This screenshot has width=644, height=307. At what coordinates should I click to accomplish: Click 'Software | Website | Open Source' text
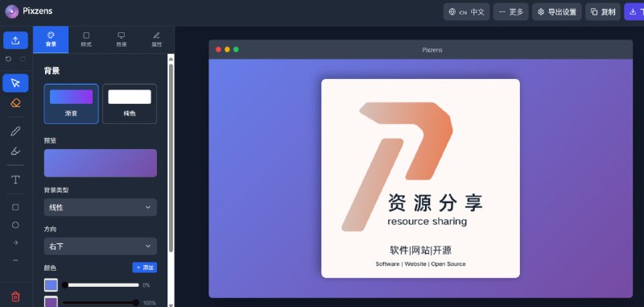(420, 263)
